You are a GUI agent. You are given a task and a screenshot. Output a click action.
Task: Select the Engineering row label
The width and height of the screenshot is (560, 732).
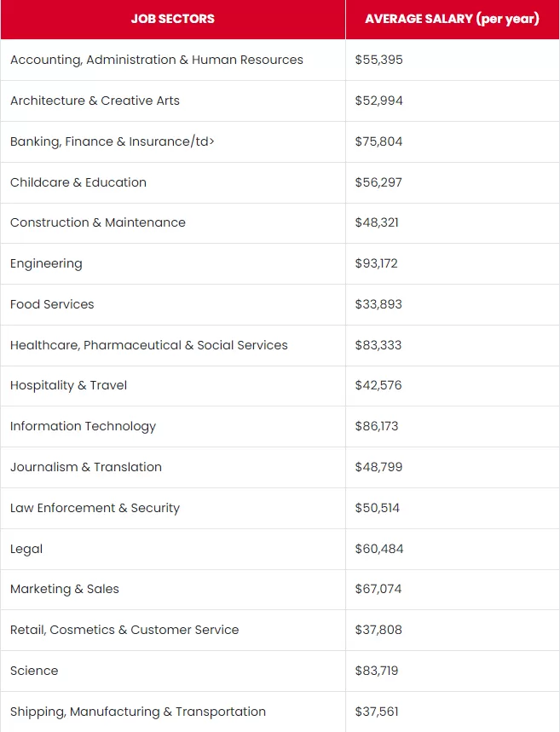point(46,264)
